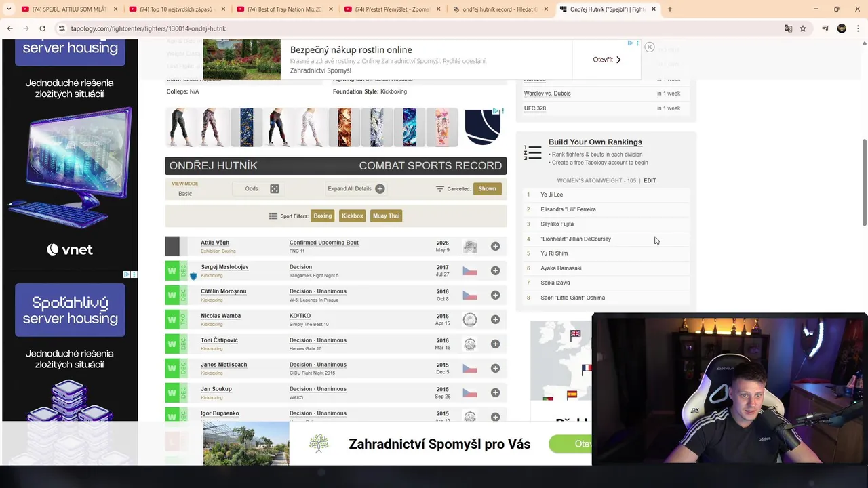Screen dimensions: 868x488
Task: Click Czech flag in Moroșanu row
Action: coord(469,296)
